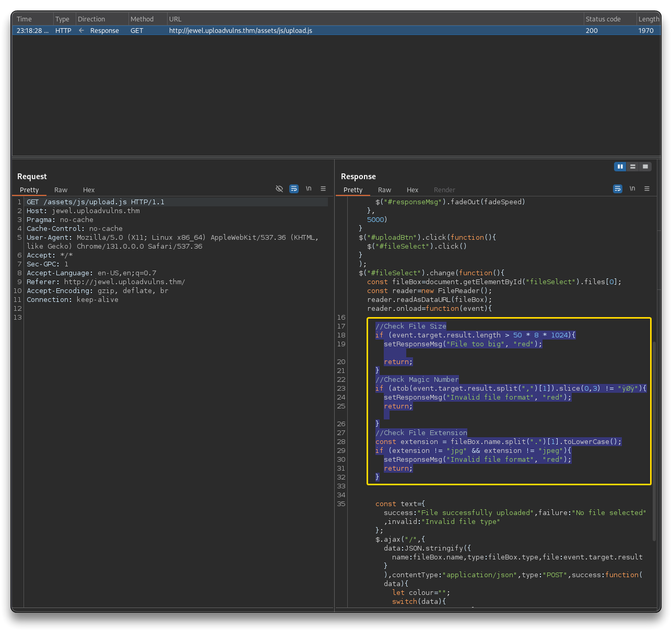Select stacked vertical layout icon
This screenshot has width=672, height=631.
click(633, 167)
